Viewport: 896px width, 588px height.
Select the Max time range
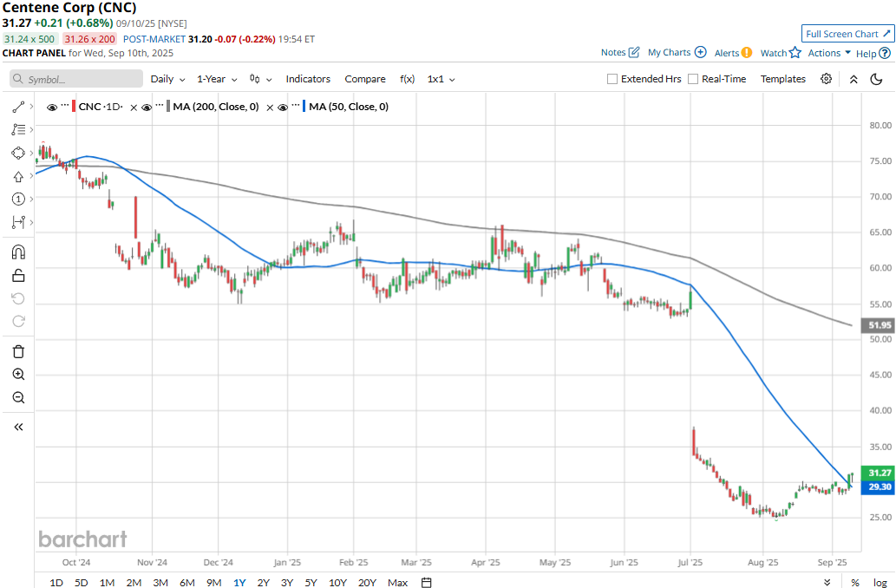coord(398,582)
